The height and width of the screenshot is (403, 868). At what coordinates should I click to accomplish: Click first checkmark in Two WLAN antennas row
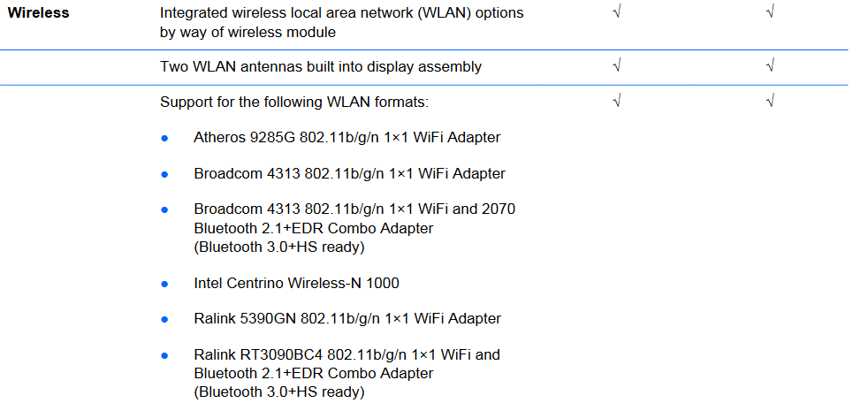tap(617, 65)
